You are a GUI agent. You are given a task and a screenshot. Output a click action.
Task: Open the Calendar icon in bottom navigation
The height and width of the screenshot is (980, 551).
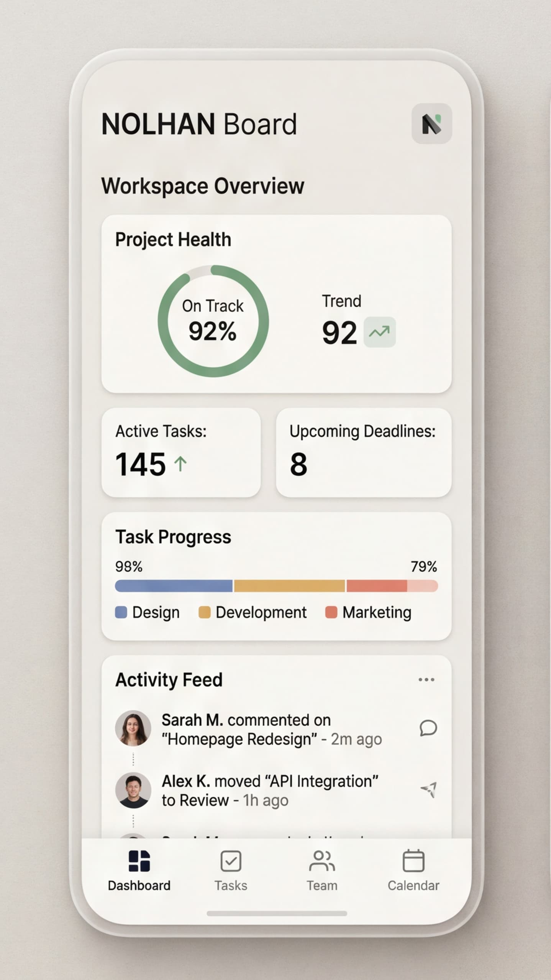(413, 862)
